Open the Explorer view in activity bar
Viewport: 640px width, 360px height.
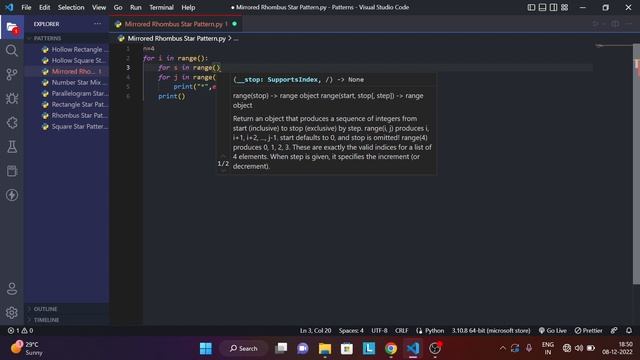pyautogui.click(x=12, y=28)
